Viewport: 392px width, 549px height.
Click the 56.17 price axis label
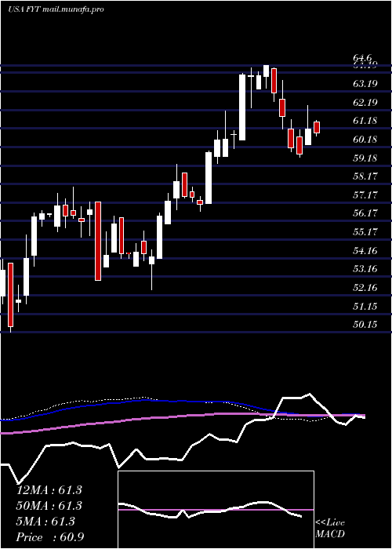tap(365, 213)
